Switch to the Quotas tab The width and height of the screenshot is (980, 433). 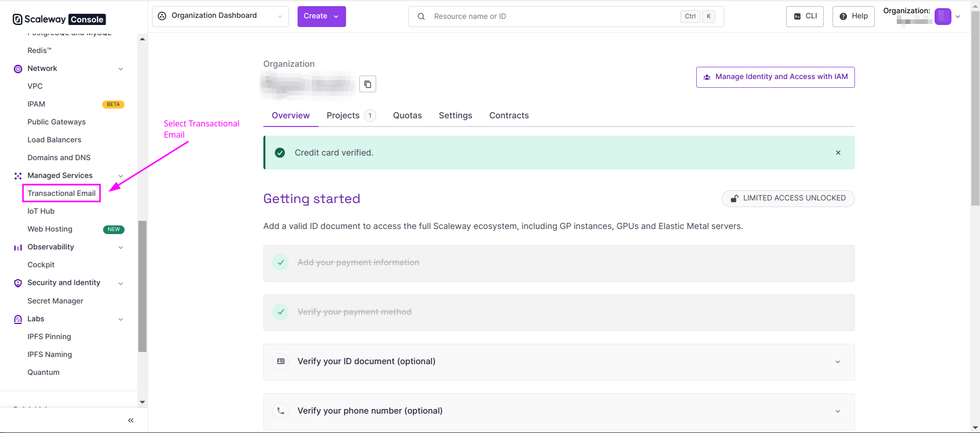tap(407, 115)
